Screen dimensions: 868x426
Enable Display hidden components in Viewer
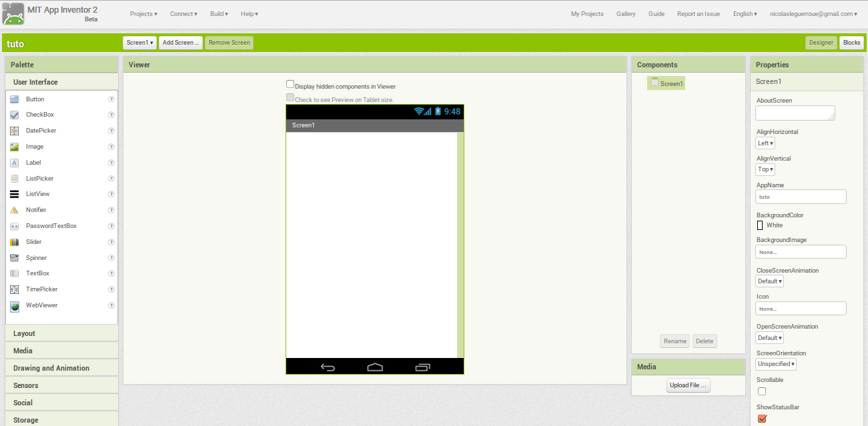290,85
